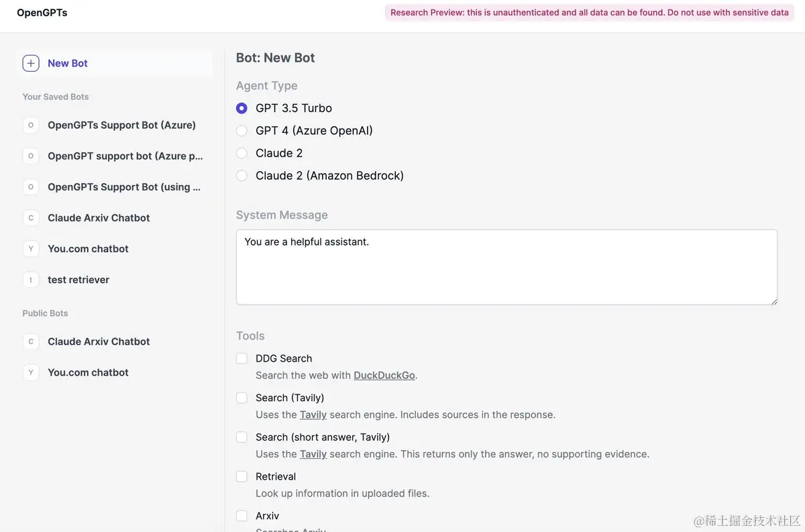
Task: Enable the Retrieval tool checkbox
Action: pos(241,476)
